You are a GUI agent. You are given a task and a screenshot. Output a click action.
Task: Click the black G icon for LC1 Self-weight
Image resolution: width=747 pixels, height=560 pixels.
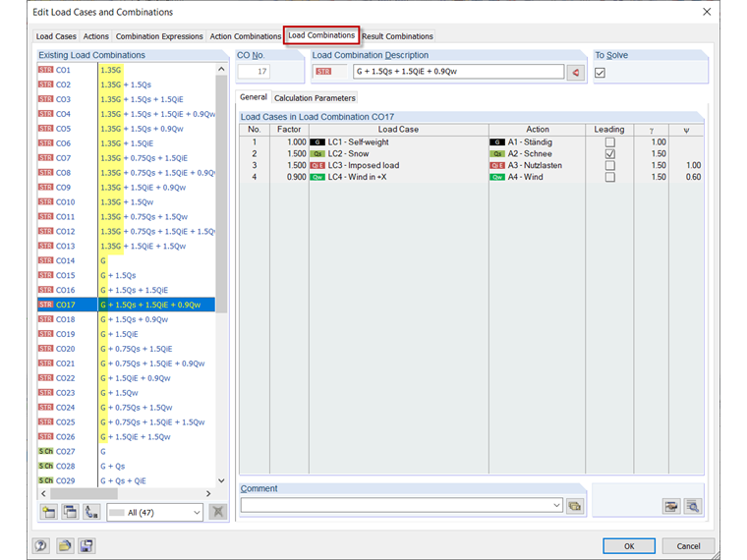pyautogui.click(x=317, y=141)
